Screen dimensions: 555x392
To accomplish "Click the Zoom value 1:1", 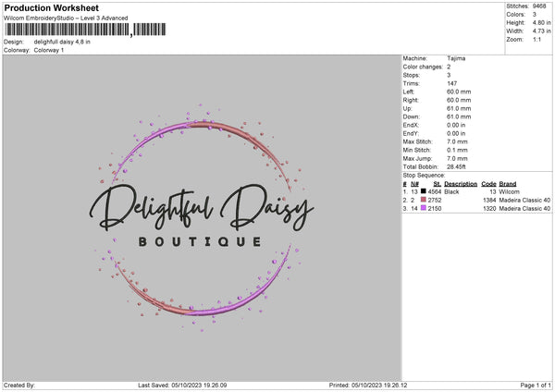I will (x=536, y=39).
